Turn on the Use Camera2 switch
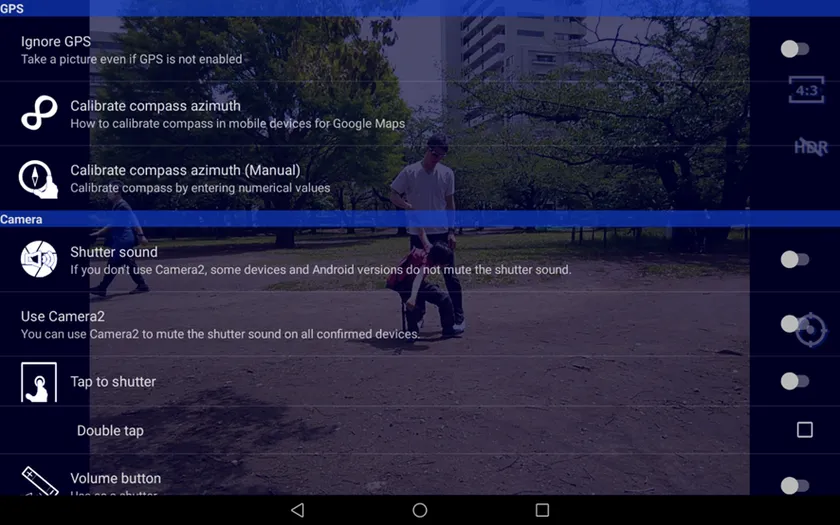The width and height of the screenshot is (840, 525). 794,324
